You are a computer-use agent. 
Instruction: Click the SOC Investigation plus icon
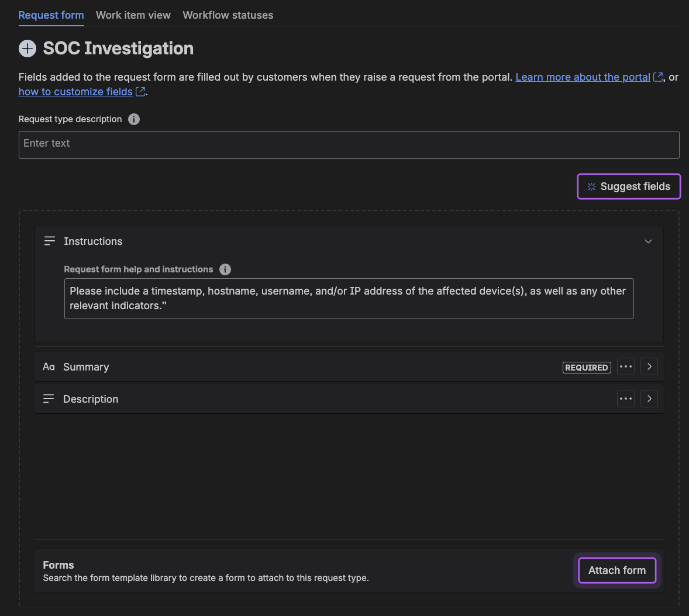pyautogui.click(x=27, y=49)
